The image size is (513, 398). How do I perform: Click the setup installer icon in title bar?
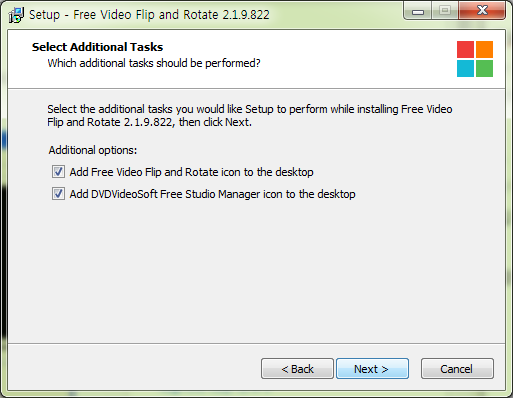click(x=16, y=15)
